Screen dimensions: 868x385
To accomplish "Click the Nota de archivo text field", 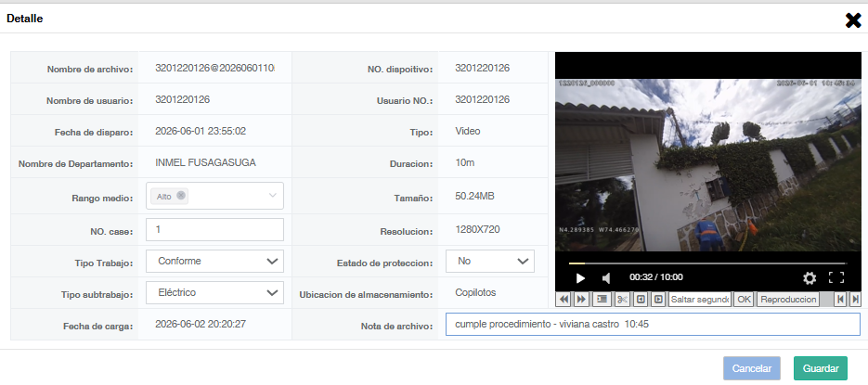I will click(653, 325).
